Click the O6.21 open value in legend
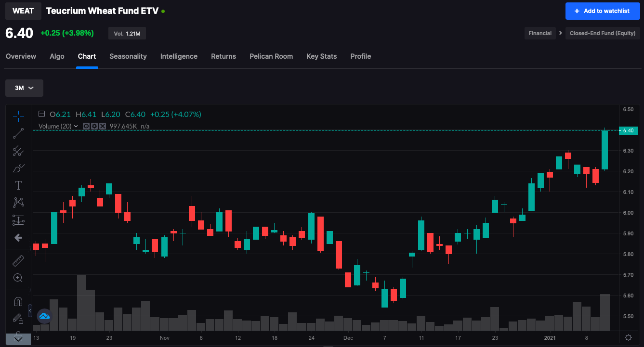Viewport: 644px width, 347px height. tap(60, 114)
